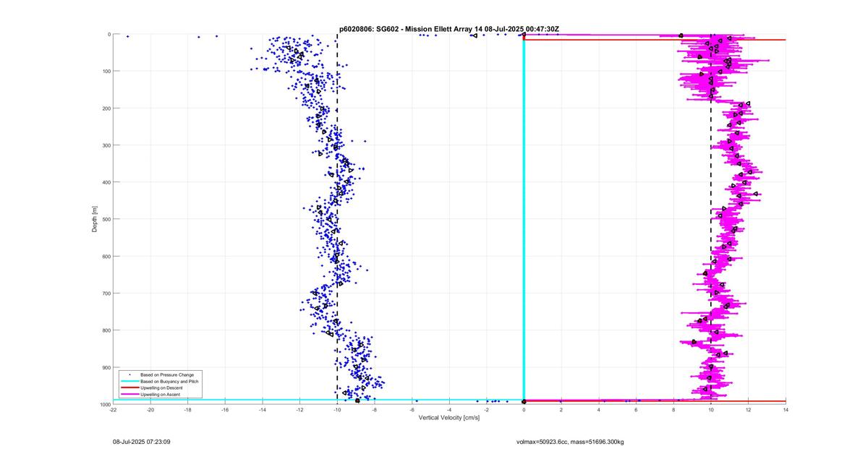
Task: Click x-axis tick label '12'
Action: point(749,409)
